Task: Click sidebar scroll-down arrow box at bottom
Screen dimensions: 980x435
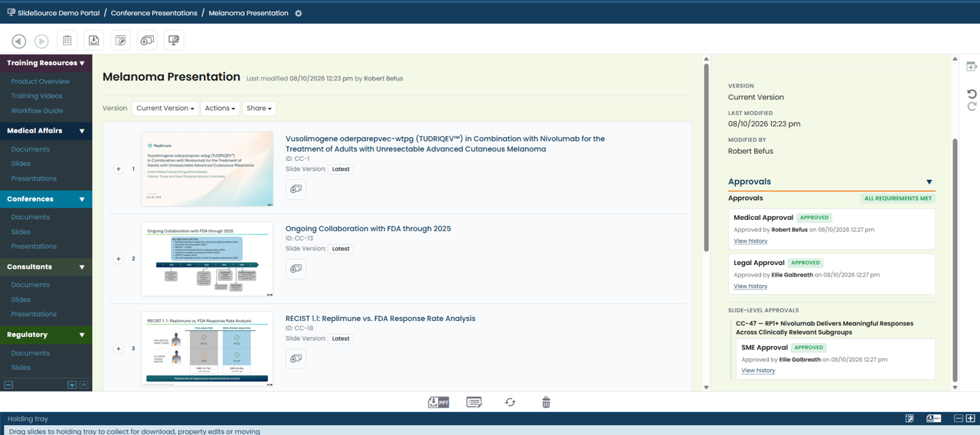Action: coord(72,384)
